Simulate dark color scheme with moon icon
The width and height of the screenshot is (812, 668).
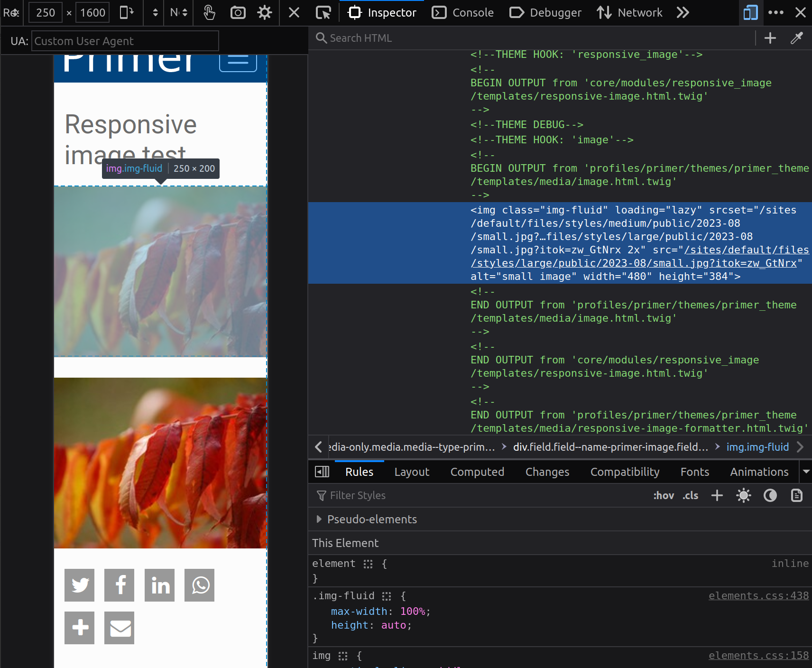[x=769, y=495]
